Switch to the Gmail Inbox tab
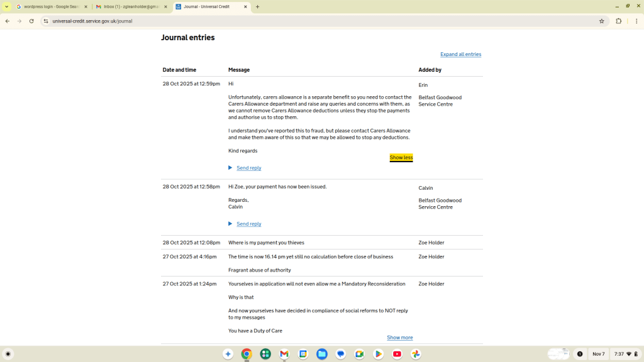The width and height of the screenshot is (644, 362). [x=131, y=7]
